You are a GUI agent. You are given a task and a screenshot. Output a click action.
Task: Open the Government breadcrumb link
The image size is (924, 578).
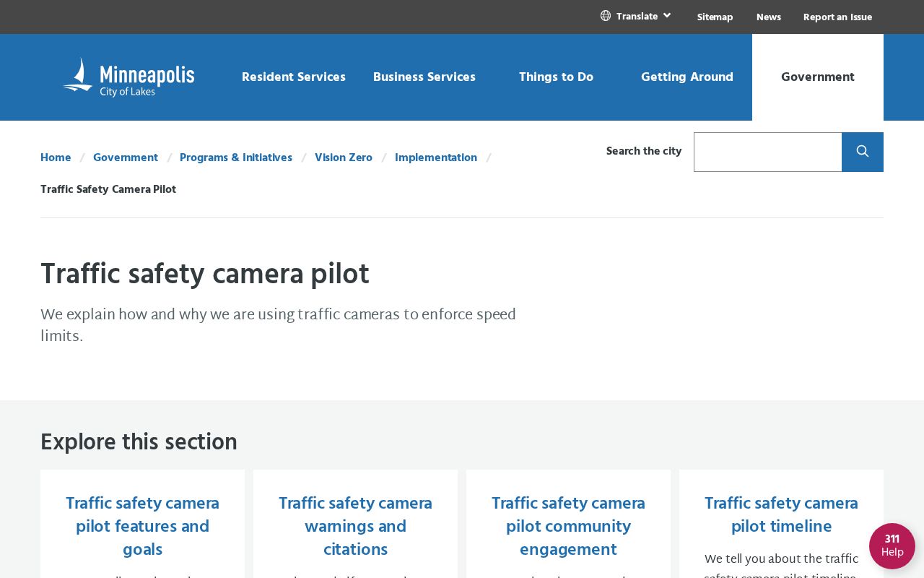(126, 158)
